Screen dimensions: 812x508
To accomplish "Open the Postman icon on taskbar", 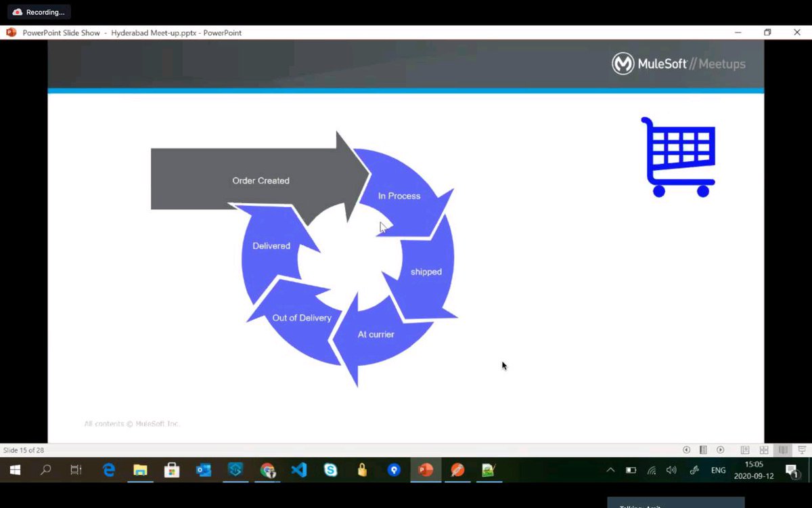I will tap(457, 469).
